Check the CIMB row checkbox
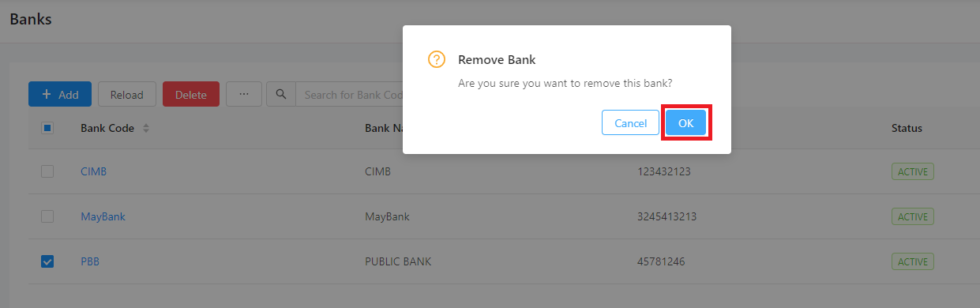The height and width of the screenshot is (308, 980). (x=47, y=171)
